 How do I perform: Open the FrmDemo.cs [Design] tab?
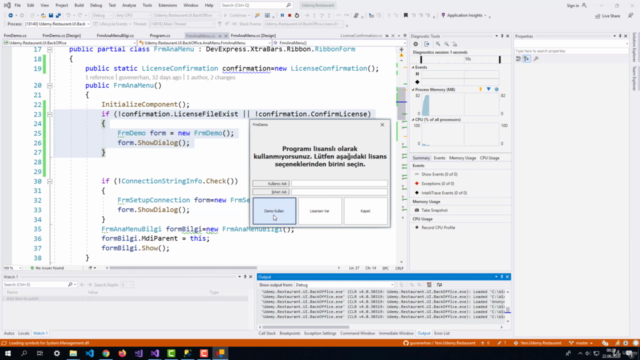[x=61, y=36]
